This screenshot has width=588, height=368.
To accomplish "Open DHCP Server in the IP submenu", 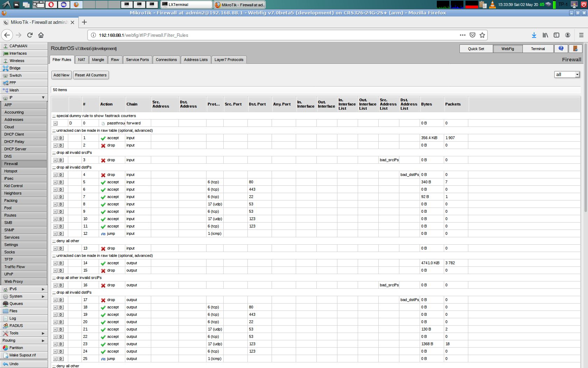I will (24, 149).
